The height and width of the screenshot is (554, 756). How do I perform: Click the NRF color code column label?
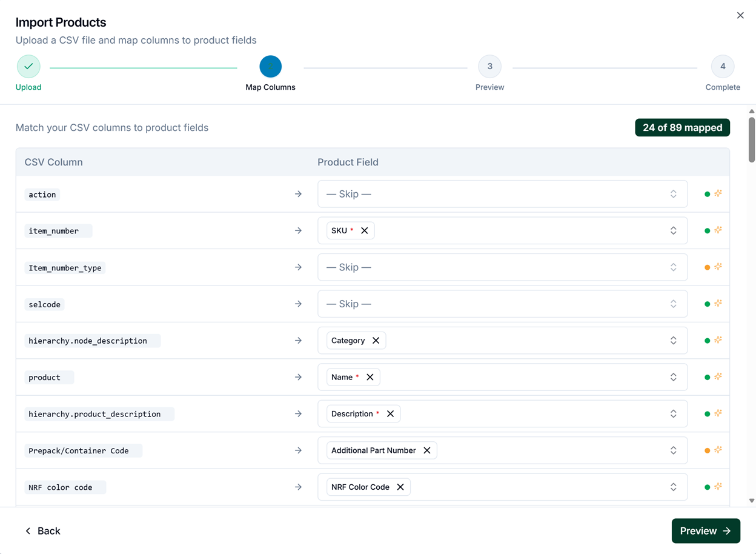pos(65,487)
